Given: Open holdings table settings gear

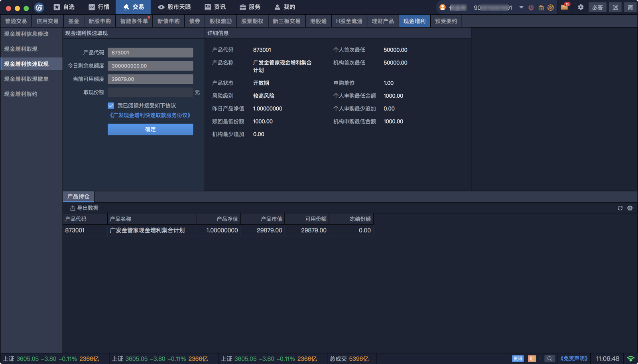Looking at the screenshot, I should (x=630, y=208).
